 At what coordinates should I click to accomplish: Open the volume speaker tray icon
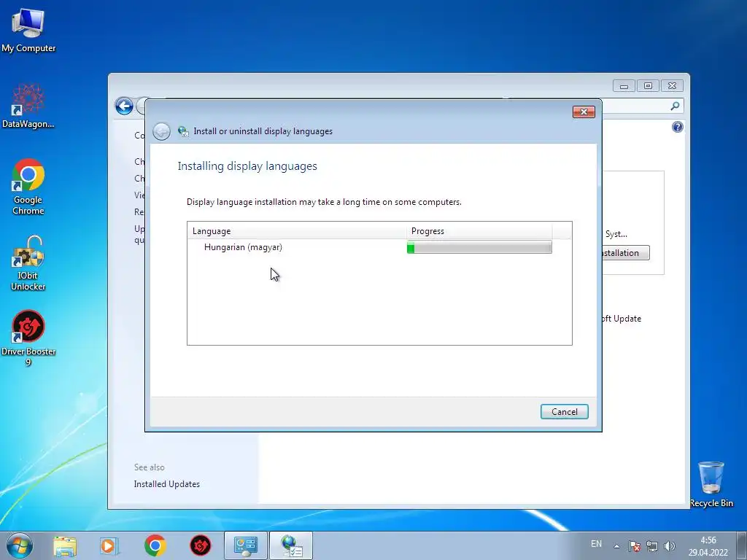(x=670, y=546)
